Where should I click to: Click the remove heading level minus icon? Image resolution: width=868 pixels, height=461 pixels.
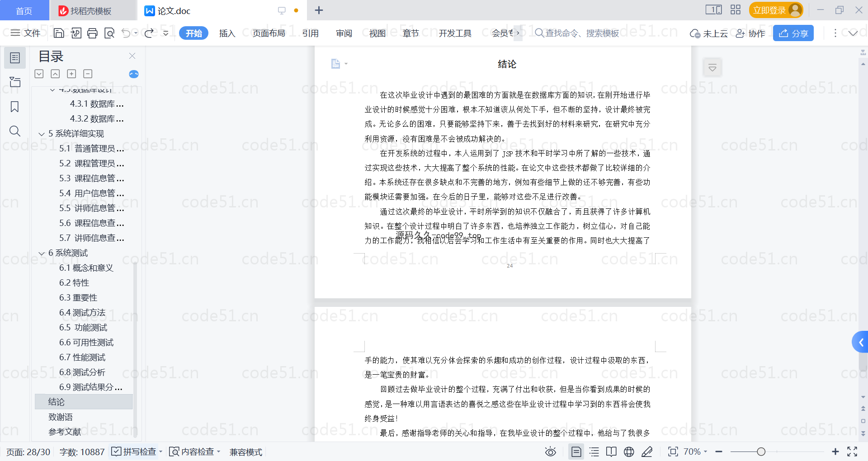[x=88, y=74]
